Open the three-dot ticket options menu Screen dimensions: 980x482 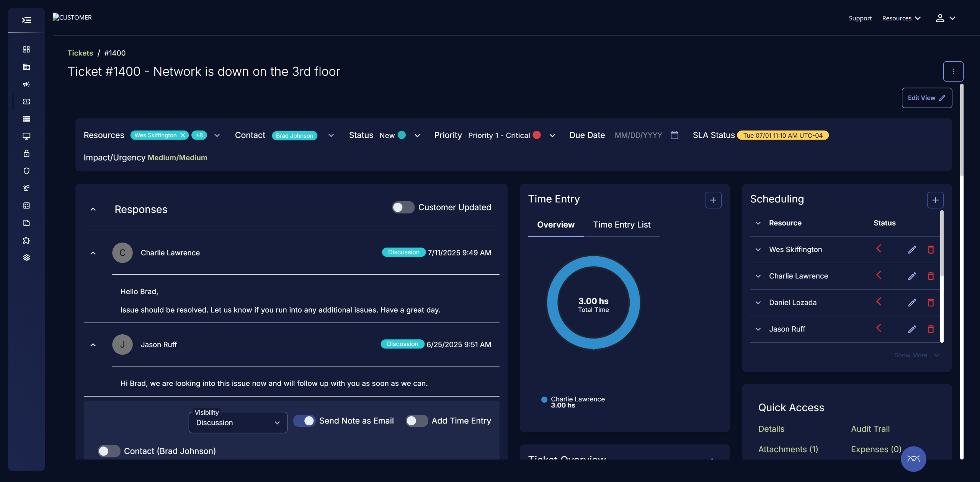(x=953, y=72)
